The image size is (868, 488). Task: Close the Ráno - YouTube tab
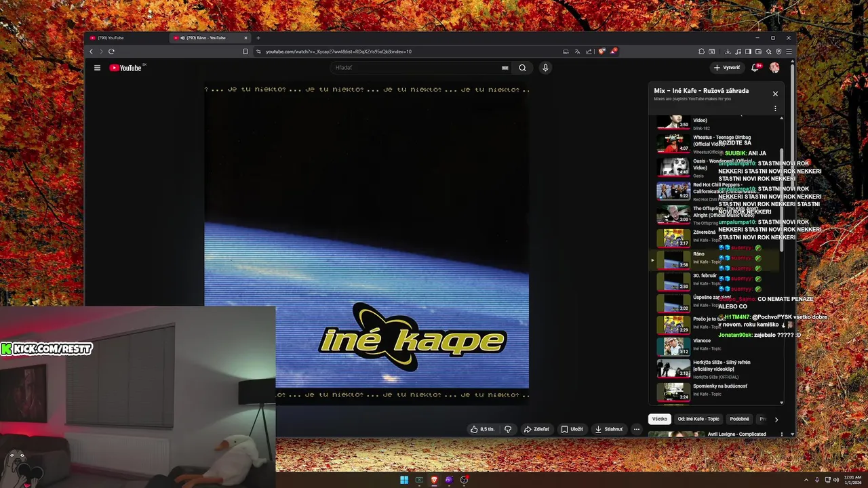tap(246, 38)
